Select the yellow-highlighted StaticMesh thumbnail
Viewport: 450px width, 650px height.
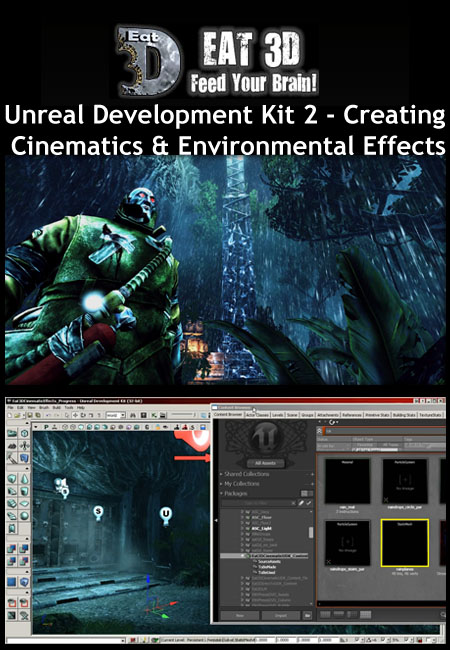404,543
